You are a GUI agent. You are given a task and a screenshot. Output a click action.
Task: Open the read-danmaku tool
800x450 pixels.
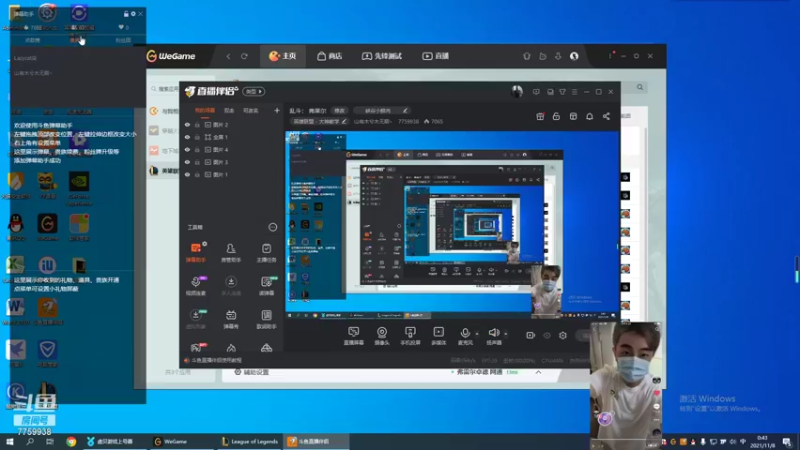pos(266,285)
